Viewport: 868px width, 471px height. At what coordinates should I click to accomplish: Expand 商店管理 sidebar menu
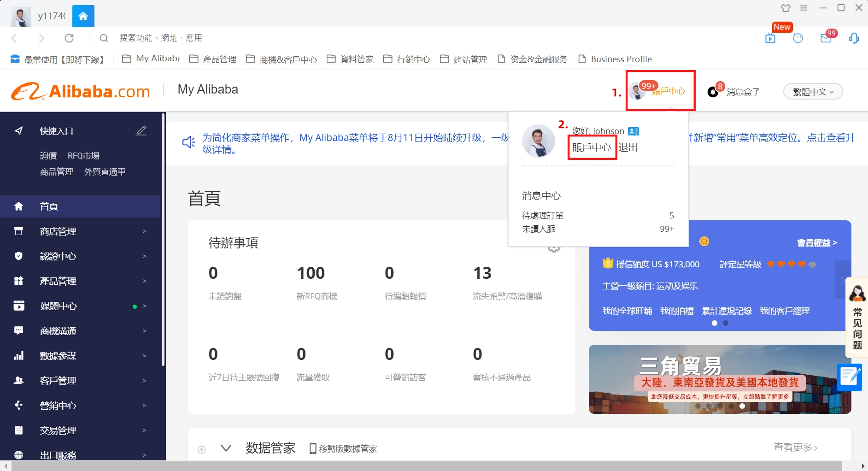coord(81,231)
